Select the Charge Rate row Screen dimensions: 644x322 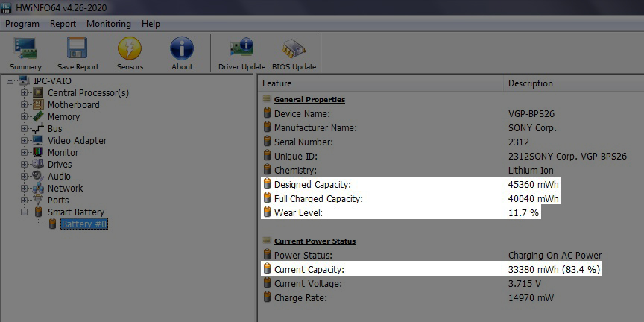(452, 297)
